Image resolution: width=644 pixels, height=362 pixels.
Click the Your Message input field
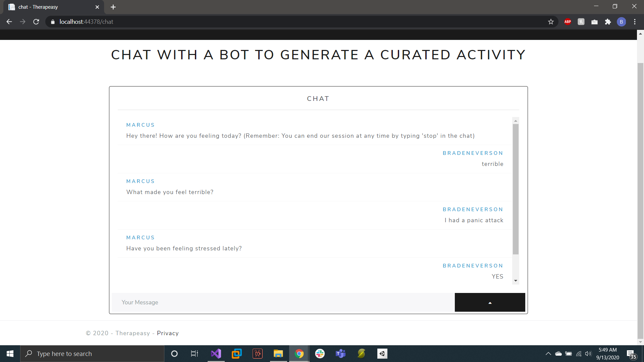point(283,302)
